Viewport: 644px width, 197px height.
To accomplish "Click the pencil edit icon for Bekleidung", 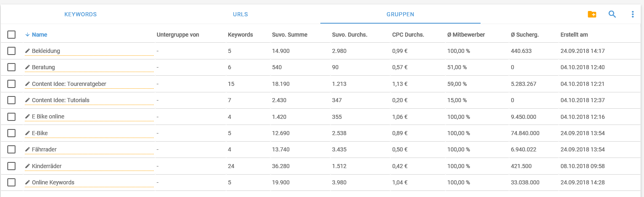I will (x=27, y=51).
